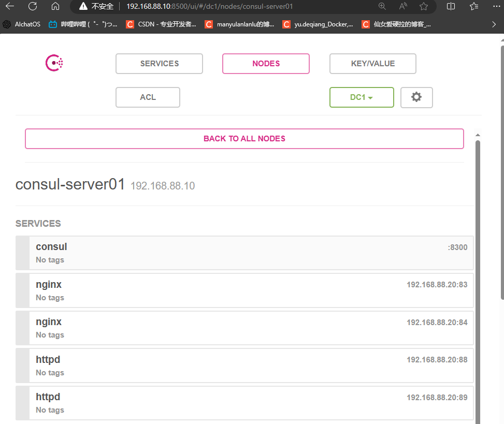Open the CSDN bookmark
Screen dimensions: 504x424
(161, 24)
